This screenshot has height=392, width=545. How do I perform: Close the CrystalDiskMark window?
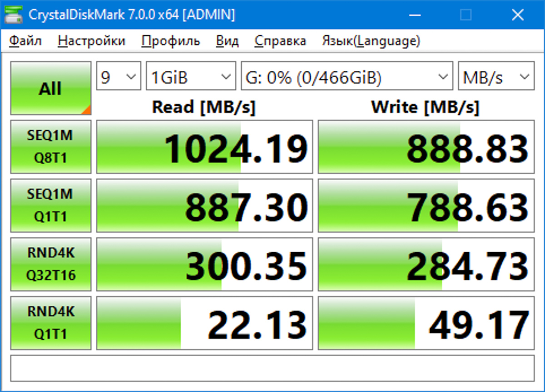click(517, 15)
